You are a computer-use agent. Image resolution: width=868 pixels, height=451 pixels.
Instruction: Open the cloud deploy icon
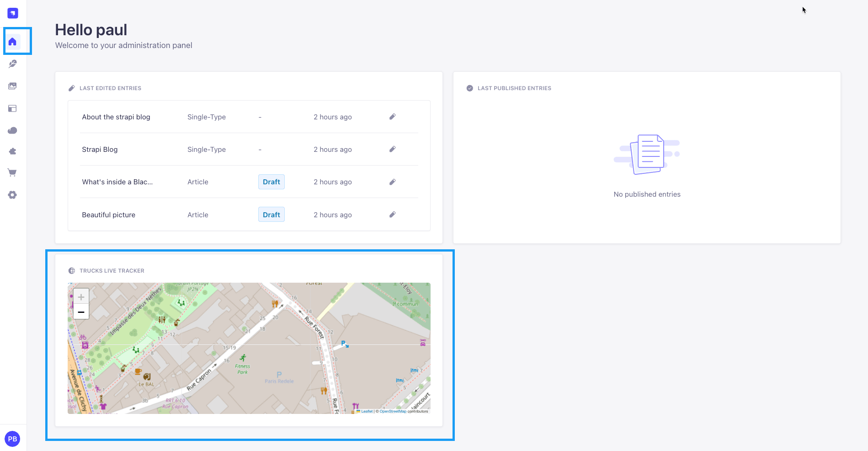pyautogui.click(x=12, y=130)
